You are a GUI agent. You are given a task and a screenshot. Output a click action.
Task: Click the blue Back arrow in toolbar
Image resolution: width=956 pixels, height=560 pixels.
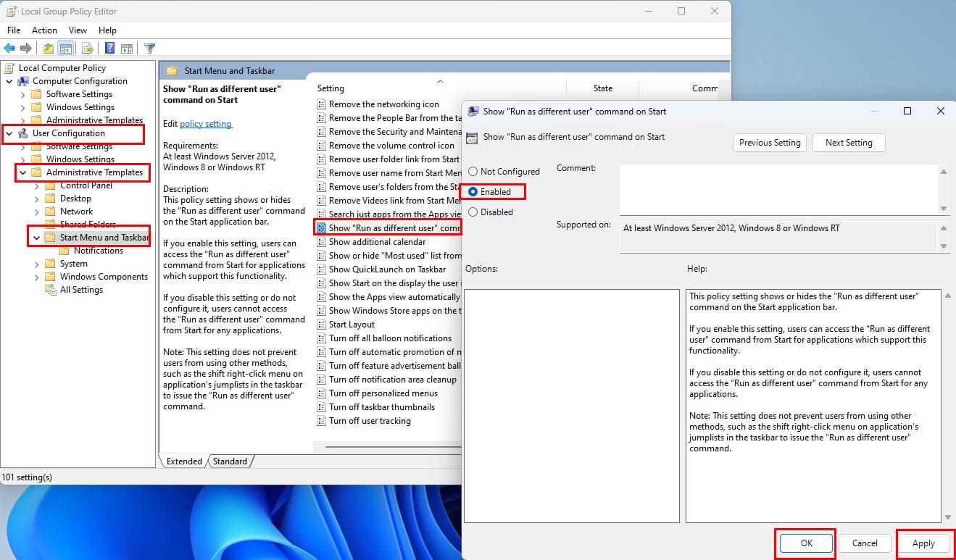coord(9,49)
